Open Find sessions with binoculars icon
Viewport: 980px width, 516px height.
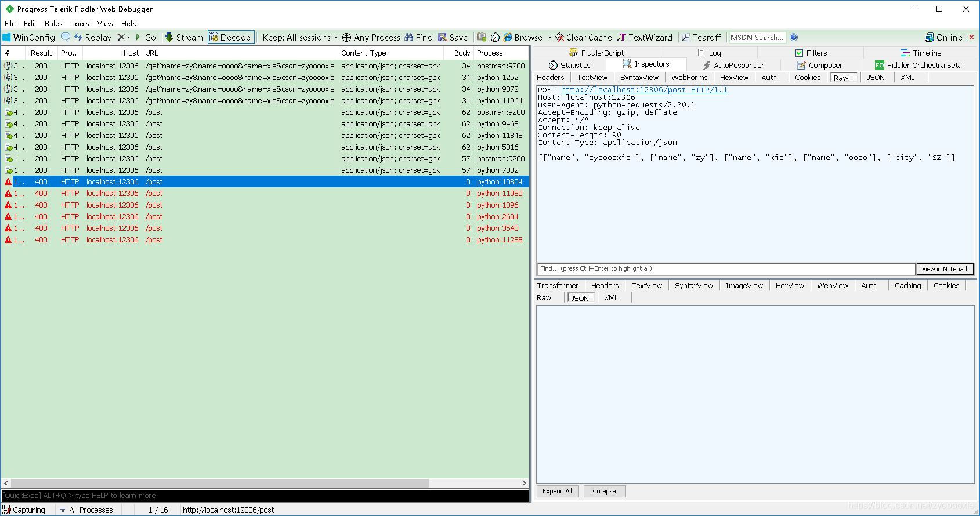tap(419, 37)
